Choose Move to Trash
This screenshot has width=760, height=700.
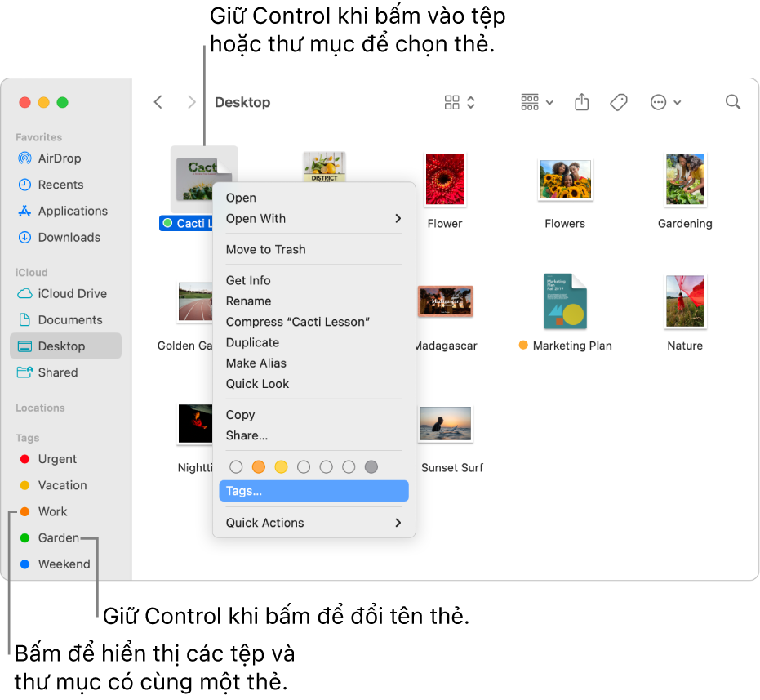coord(313,249)
